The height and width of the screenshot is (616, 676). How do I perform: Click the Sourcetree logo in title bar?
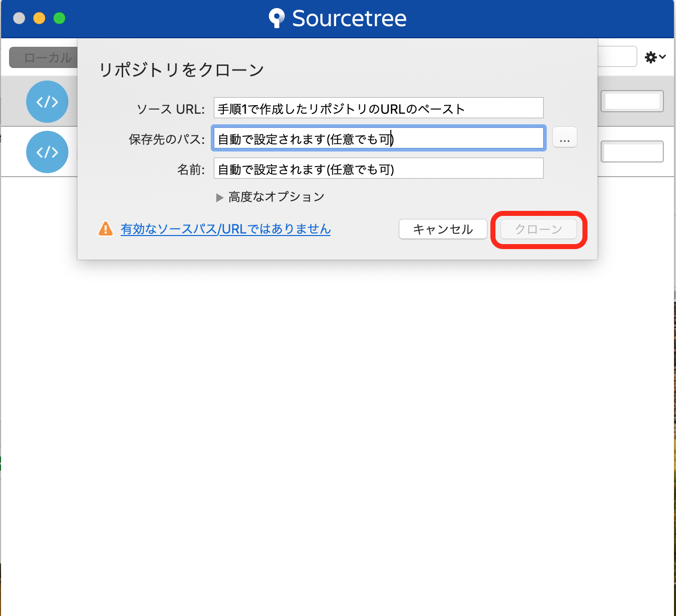coord(337,19)
